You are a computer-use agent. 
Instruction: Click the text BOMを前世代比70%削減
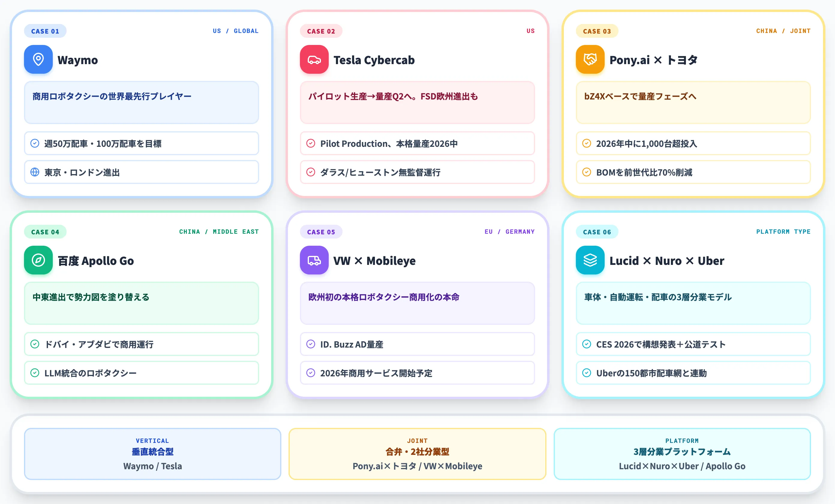pos(644,172)
